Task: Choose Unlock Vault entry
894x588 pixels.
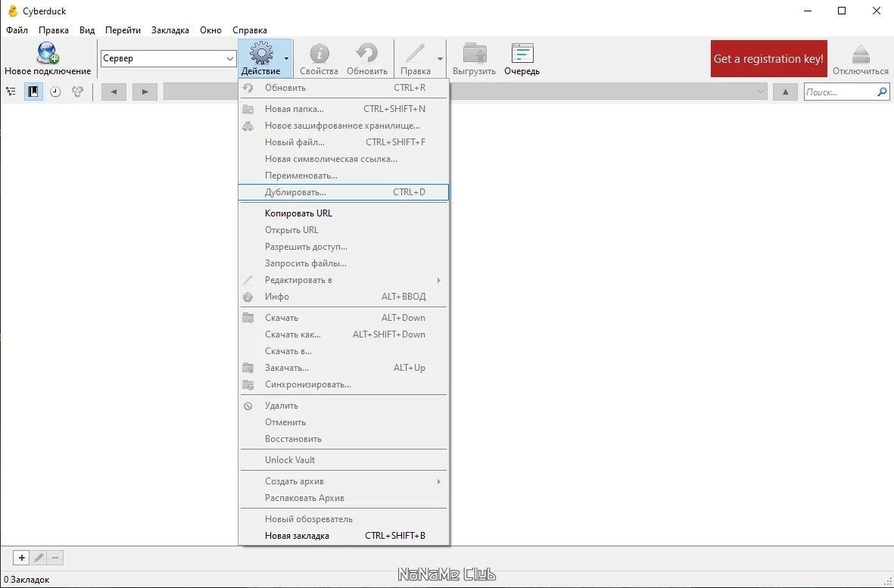Action: (343, 460)
